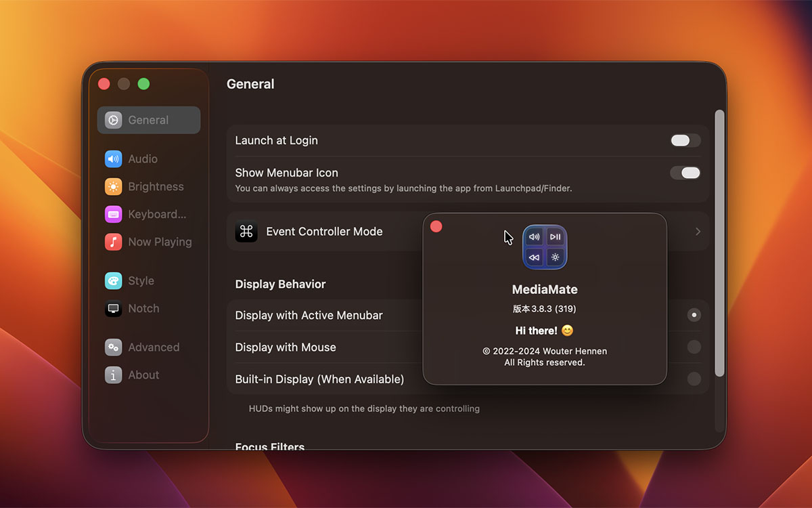Disable the Show Menubar Icon switch
The width and height of the screenshot is (812, 508).
(x=685, y=173)
